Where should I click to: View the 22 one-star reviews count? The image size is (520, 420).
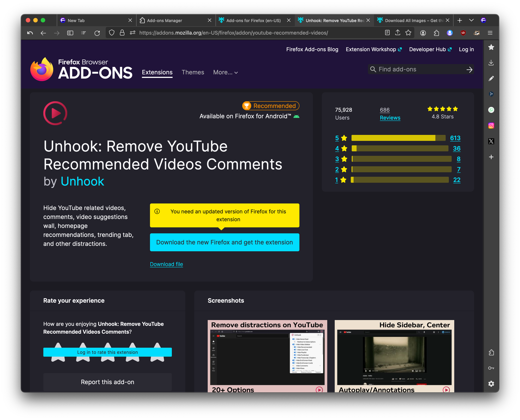pos(457,180)
